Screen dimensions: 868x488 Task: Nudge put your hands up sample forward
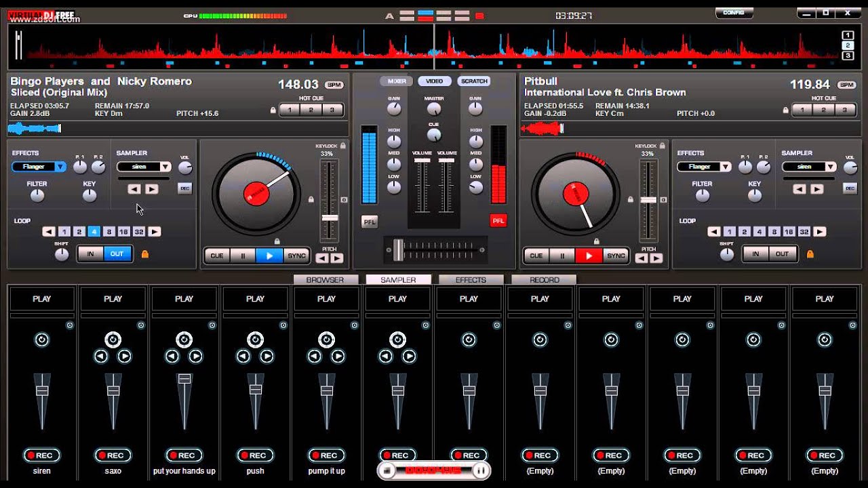pyautogui.click(x=196, y=357)
